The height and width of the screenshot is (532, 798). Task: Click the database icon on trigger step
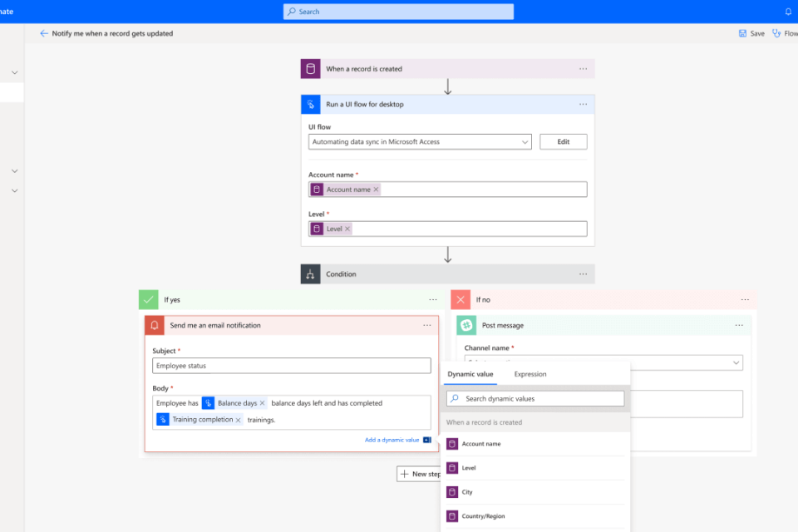click(x=310, y=69)
